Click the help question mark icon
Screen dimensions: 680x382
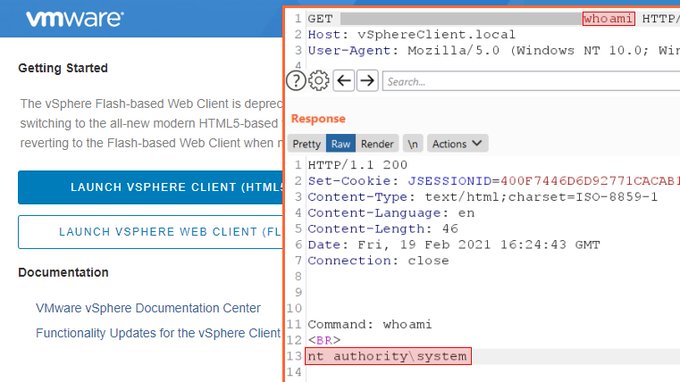tap(296, 81)
